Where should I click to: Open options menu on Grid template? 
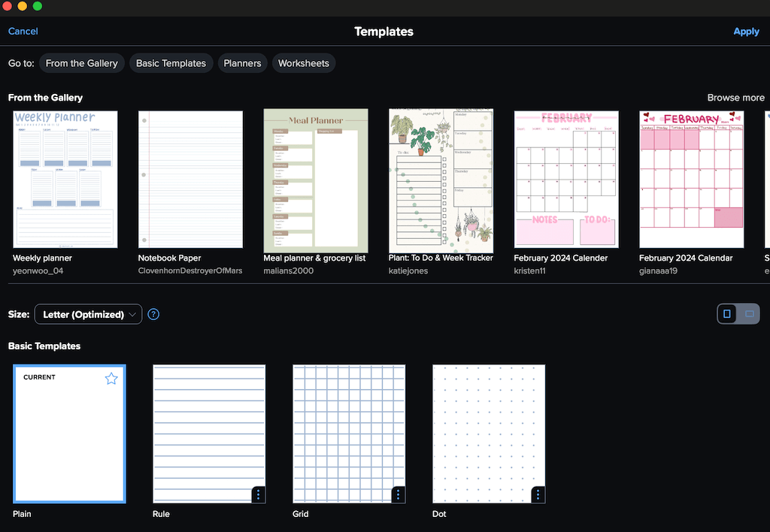click(x=398, y=494)
